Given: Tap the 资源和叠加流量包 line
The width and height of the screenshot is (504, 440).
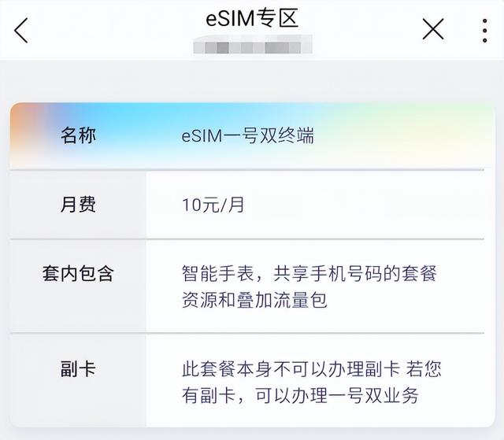Looking at the screenshot, I should pos(254,300).
